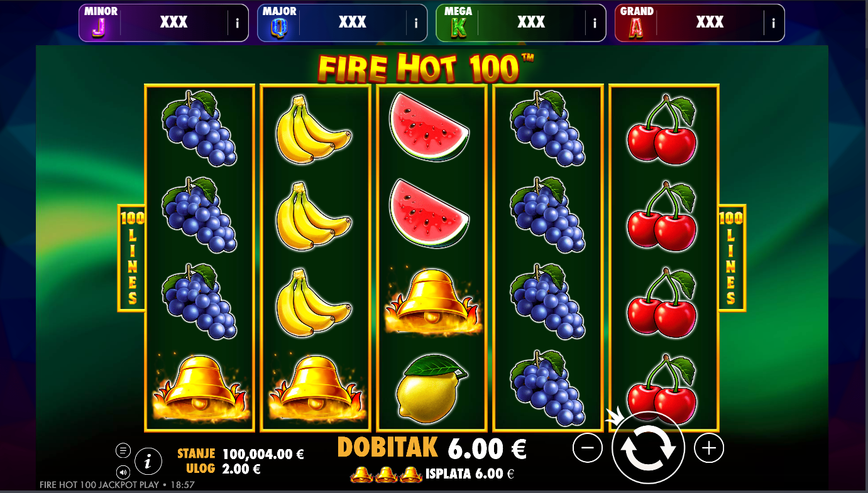The width and height of the screenshot is (868, 493).
Task: Select the left 100 LINES indicator
Action: pyautogui.click(x=131, y=258)
